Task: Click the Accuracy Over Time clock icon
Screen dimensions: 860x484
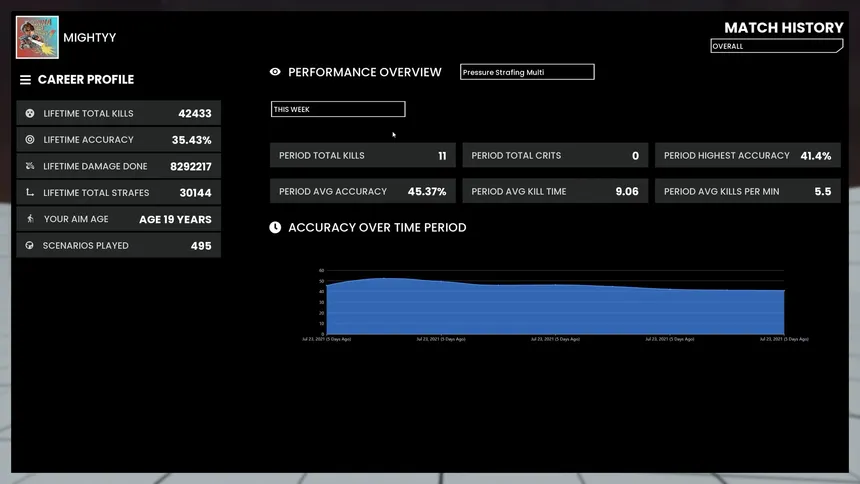Action: [275, 227]
